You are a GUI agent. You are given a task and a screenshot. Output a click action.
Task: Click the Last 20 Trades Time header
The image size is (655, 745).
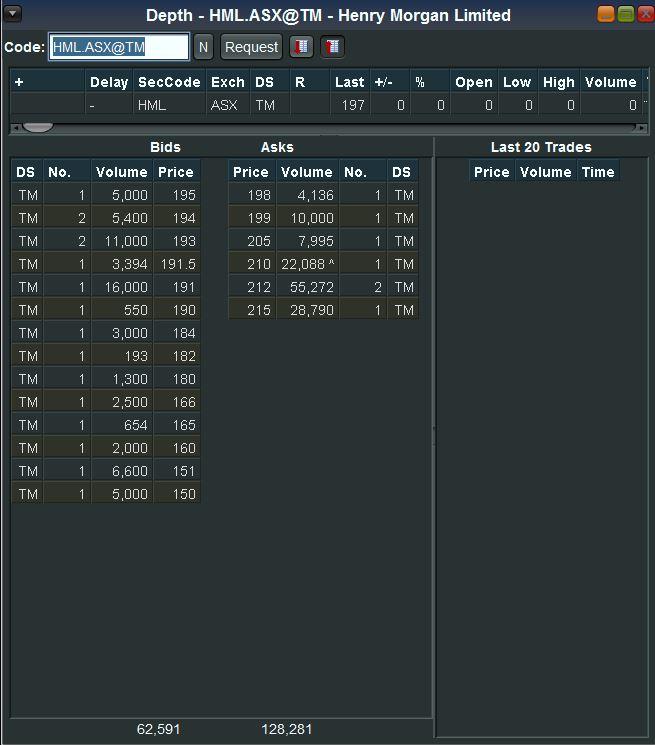(598, 172)
